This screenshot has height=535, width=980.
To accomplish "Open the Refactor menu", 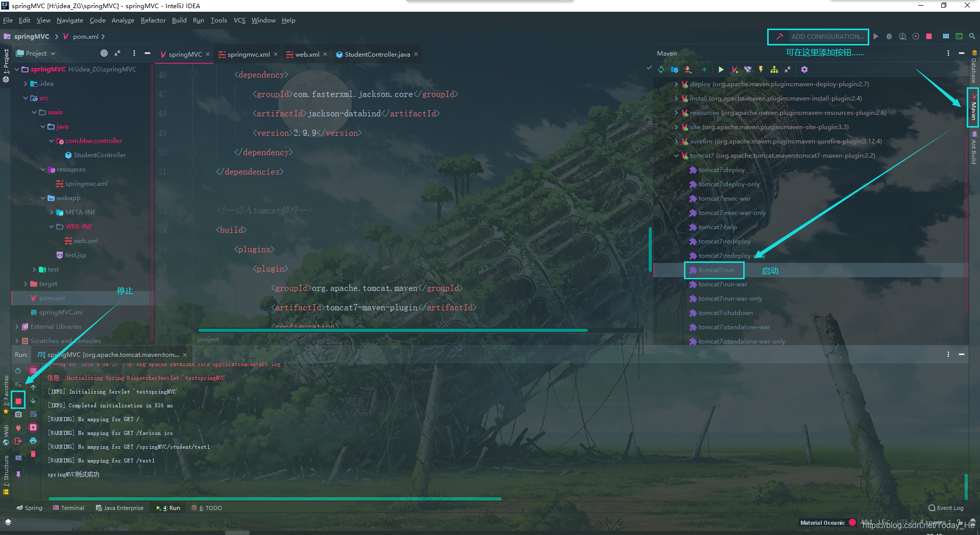I will point(153,20).
